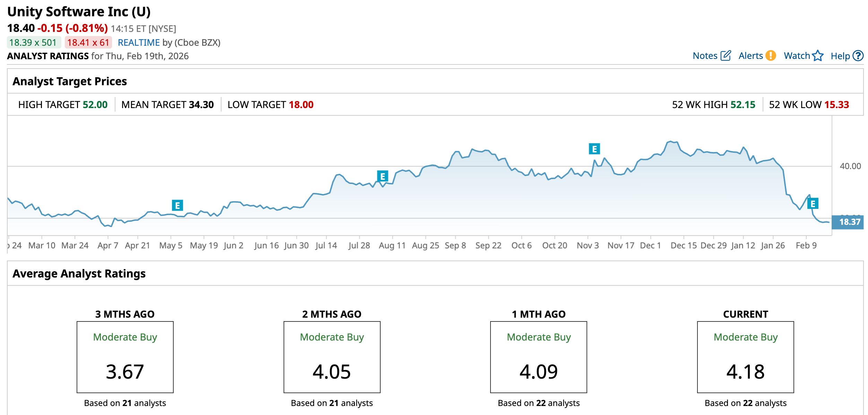
Task: Click the green bid quote 18.39 x 501
Action: click(x=33, y=43)
